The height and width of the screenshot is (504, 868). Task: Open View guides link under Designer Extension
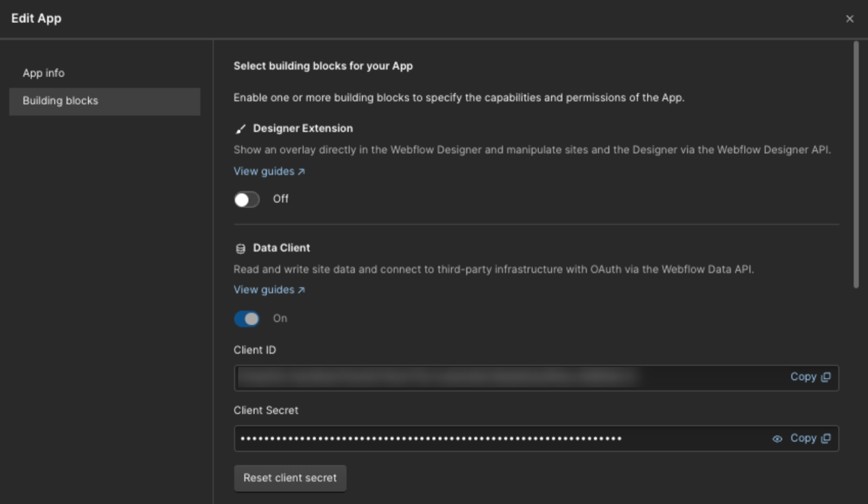pos(269,171)
